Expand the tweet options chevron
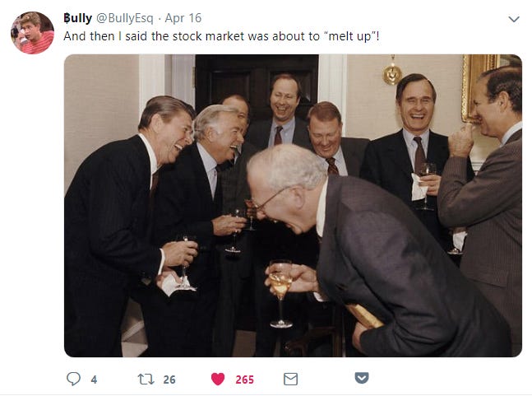 pyautogui.click(x=514, y=19)
